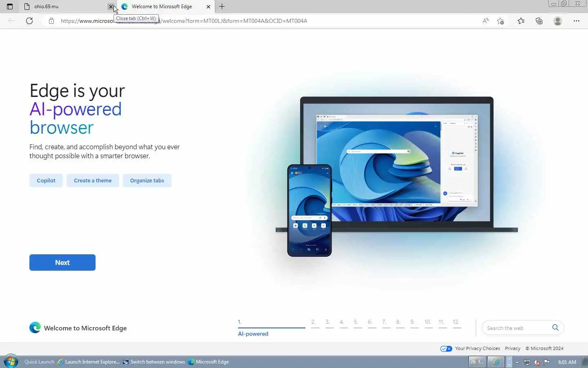Click Microsoft Edge quick launch shortcut
The width and height of the screenshot is (588, 368).
click(x=208, y=362)
